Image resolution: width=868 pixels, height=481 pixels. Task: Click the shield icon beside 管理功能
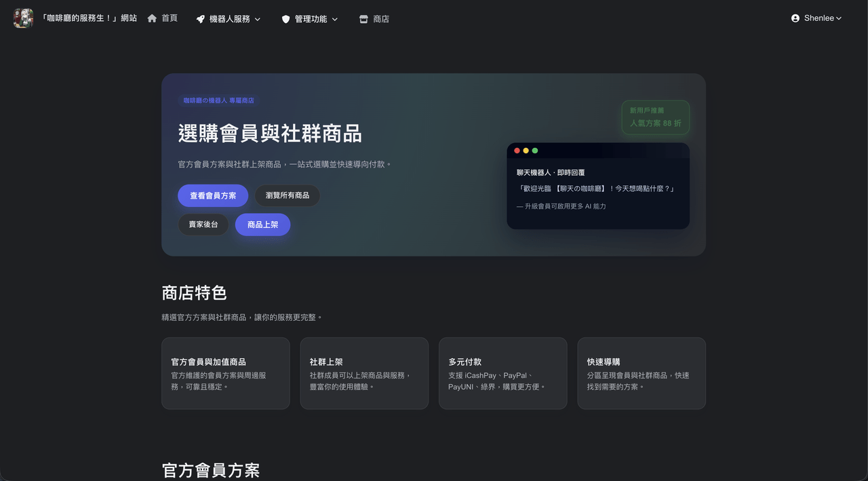point(285,19)
